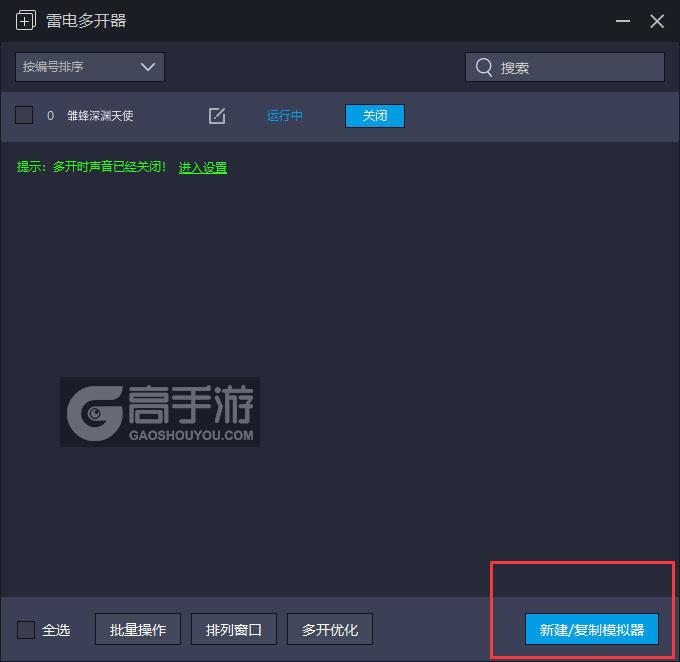Click the 批量操作 button

(138, 629)
